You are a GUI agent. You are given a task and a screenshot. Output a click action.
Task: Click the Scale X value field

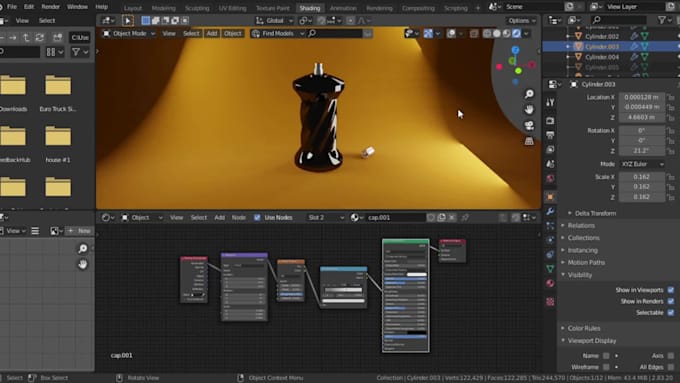click(x=641, y=177)
